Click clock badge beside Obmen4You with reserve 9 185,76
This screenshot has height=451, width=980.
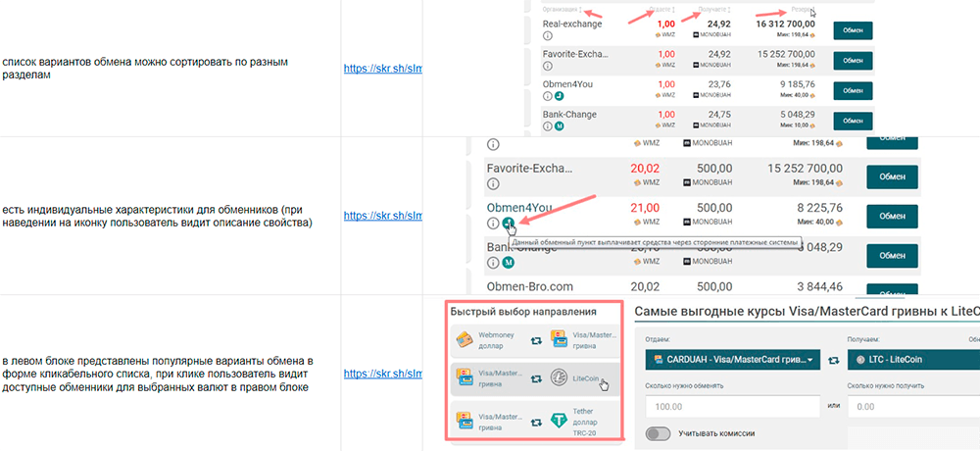(560, 96)
